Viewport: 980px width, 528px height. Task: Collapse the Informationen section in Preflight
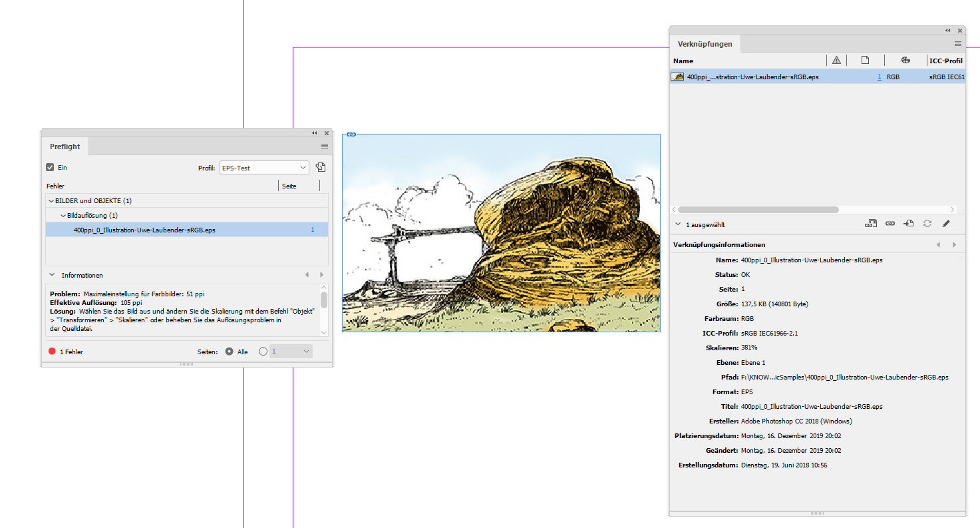click(52, 275)
